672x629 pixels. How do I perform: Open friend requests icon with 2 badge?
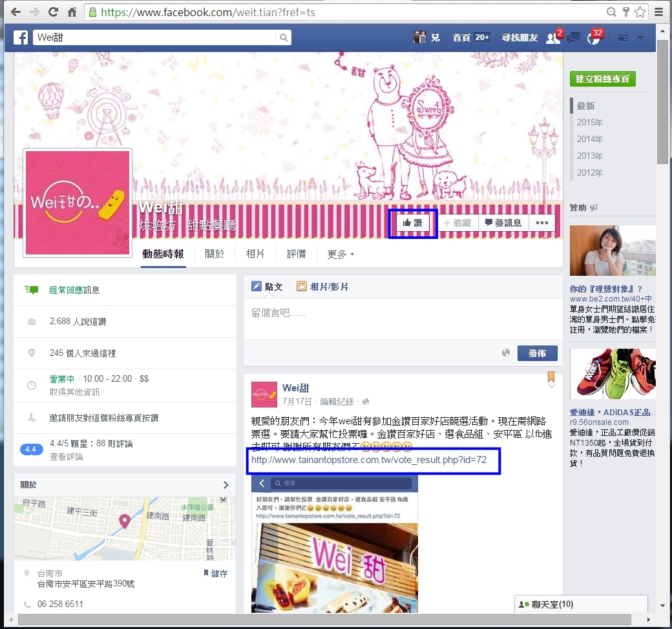tap(554, 38)
